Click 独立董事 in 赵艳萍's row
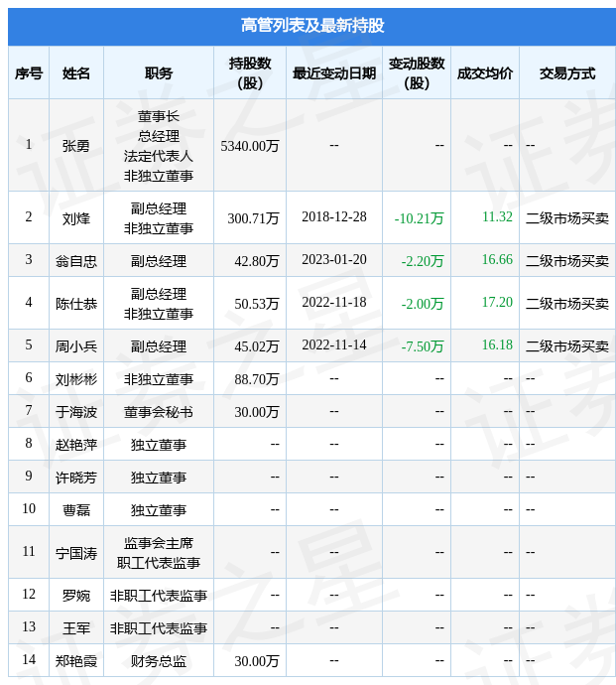616x685 pixels. coord(159,445)
